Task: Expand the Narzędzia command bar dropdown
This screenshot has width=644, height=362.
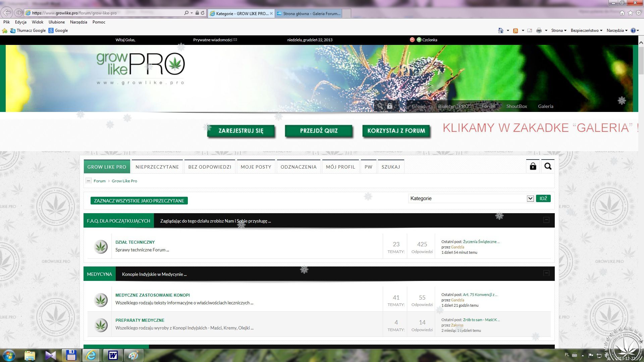Action: tap(617, 31)
